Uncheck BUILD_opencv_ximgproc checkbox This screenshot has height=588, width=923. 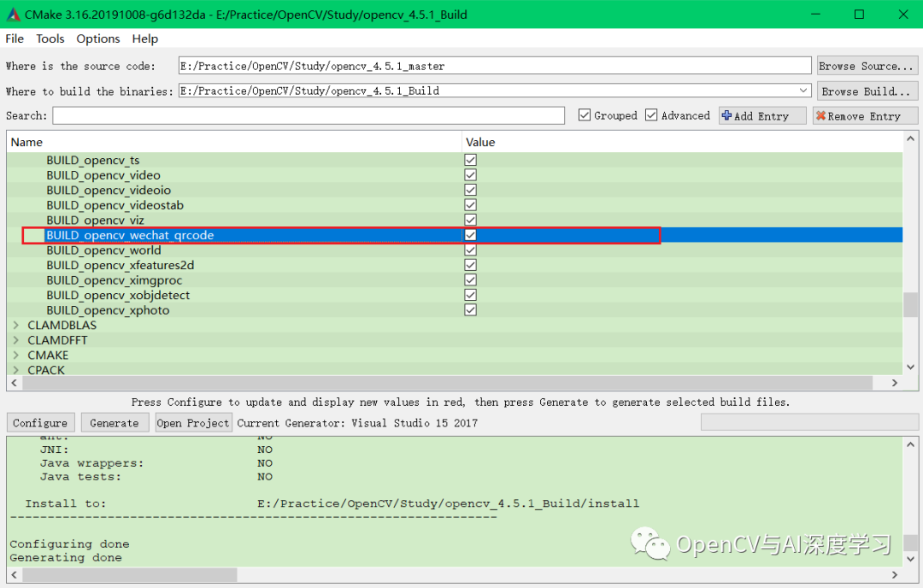470,280
